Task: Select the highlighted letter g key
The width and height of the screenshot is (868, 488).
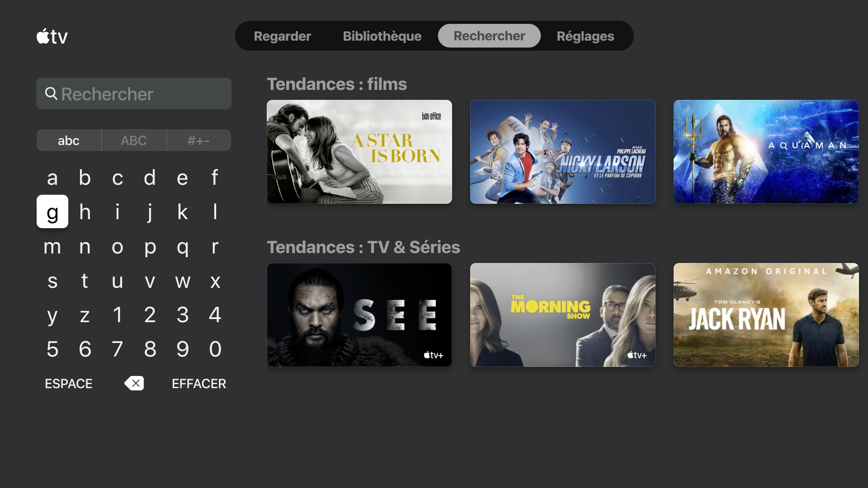Action: point(52,211)
